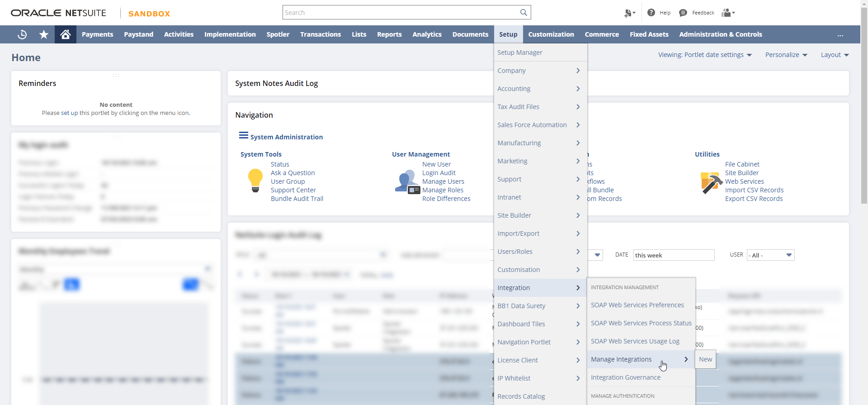Expand the Accounting submenu
Viewport: 868px width, 405px height.
[540, 89]
